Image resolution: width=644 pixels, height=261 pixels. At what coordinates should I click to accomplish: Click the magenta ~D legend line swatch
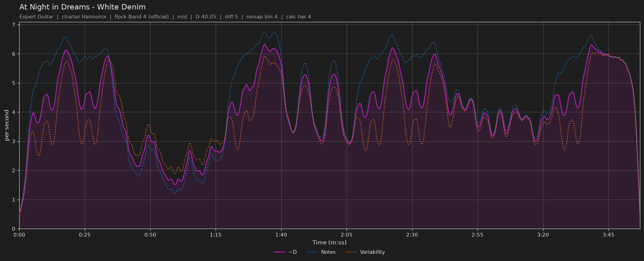click(280, 252)
